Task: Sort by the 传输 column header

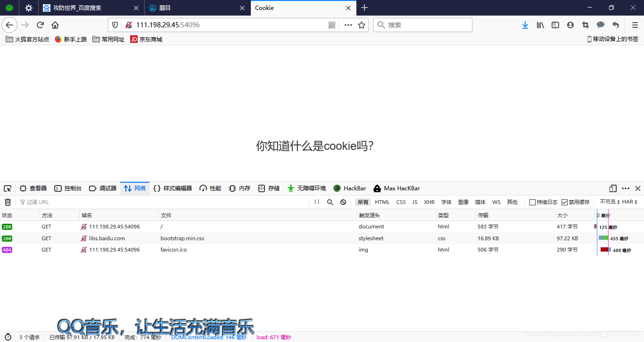Action: pyautogui.click(x=515, y=215)
